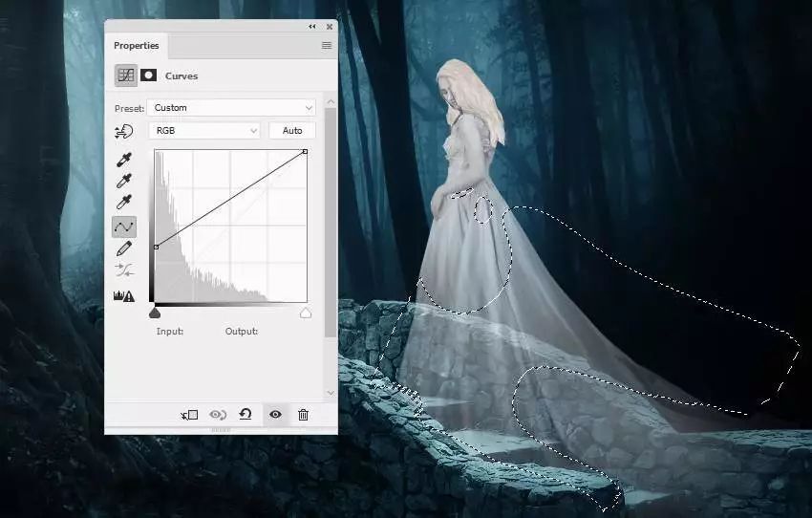
Task: Toggle adjustment layer visibility eye
Action: [275, 415]
